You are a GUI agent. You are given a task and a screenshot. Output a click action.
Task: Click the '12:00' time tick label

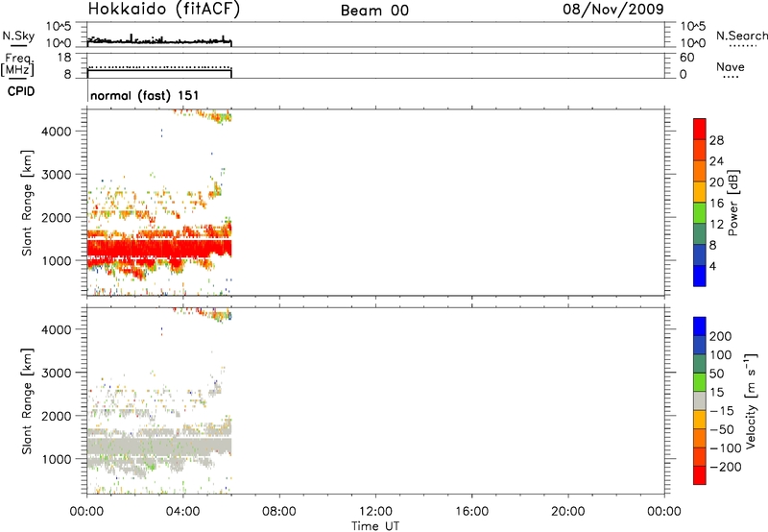(x=375, y=512)
